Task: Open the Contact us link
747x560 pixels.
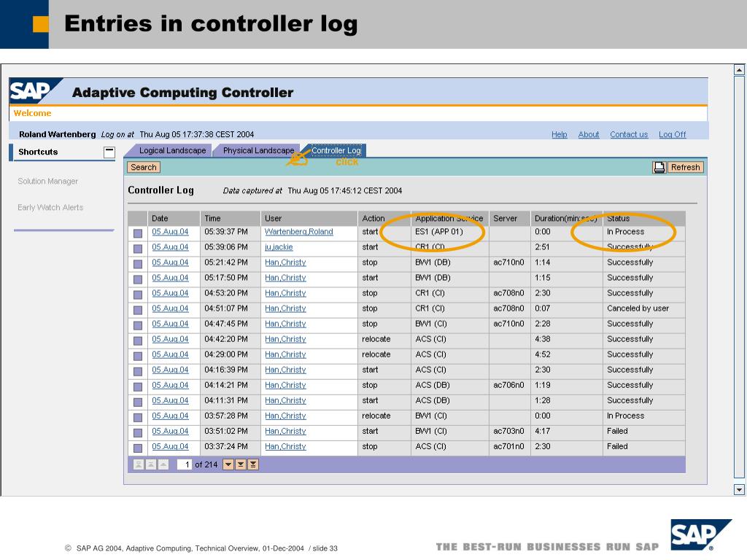Action: (629, 134)
